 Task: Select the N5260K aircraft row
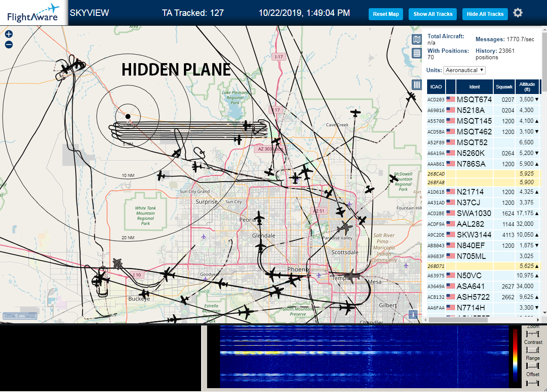[483, 153]
